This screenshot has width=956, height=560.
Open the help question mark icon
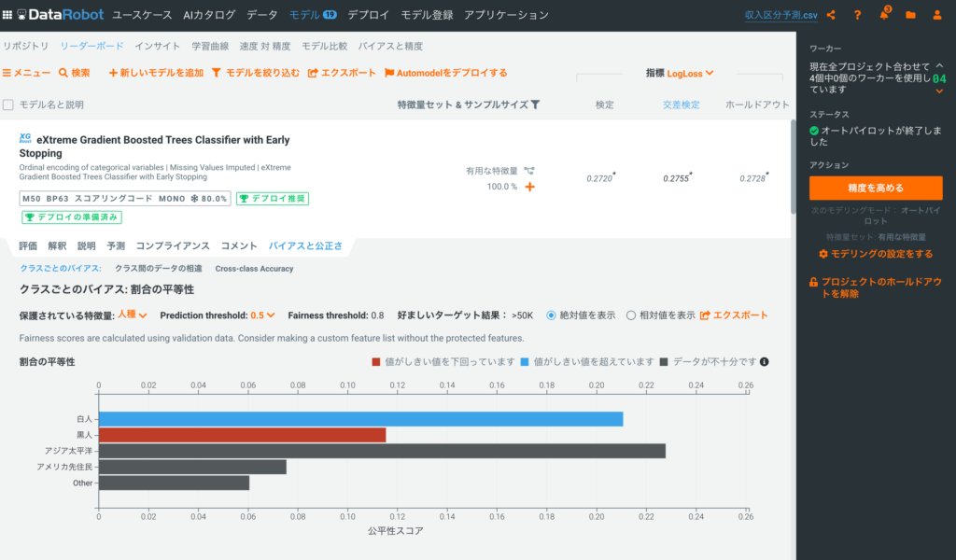click(x=857, y=15)
